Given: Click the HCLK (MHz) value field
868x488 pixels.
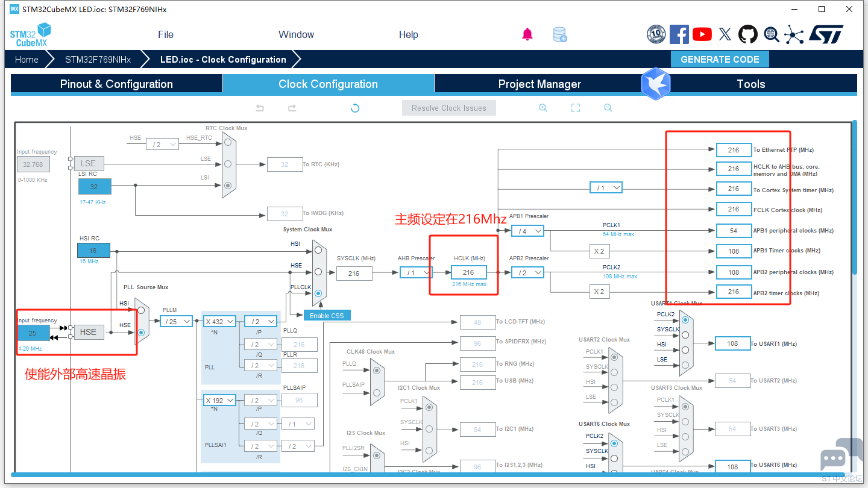Looking at the screenshot, I should tap(468, 273).
